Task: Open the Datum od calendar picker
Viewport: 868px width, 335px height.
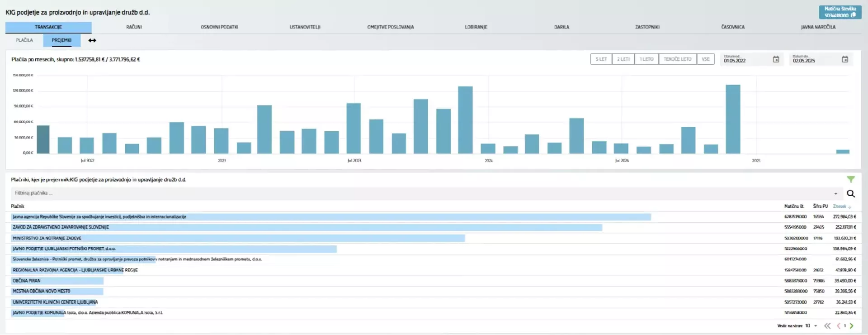Action: click(x=776, y=59)
